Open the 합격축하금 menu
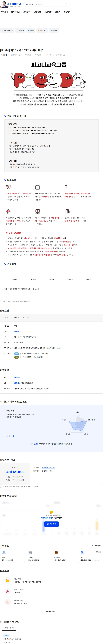The image size is (103, 644). pos(15,12)
